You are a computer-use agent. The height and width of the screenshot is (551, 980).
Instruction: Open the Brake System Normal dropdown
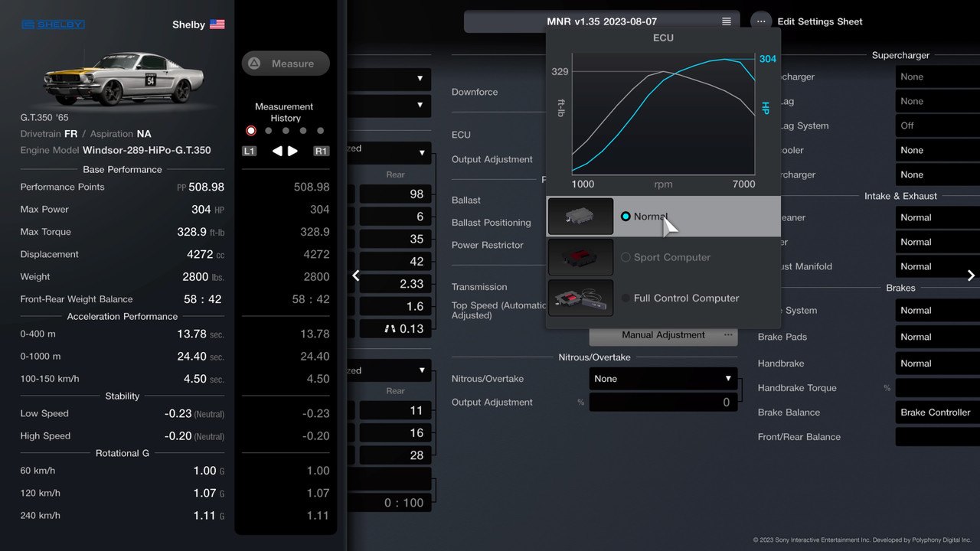pos(938,311)
